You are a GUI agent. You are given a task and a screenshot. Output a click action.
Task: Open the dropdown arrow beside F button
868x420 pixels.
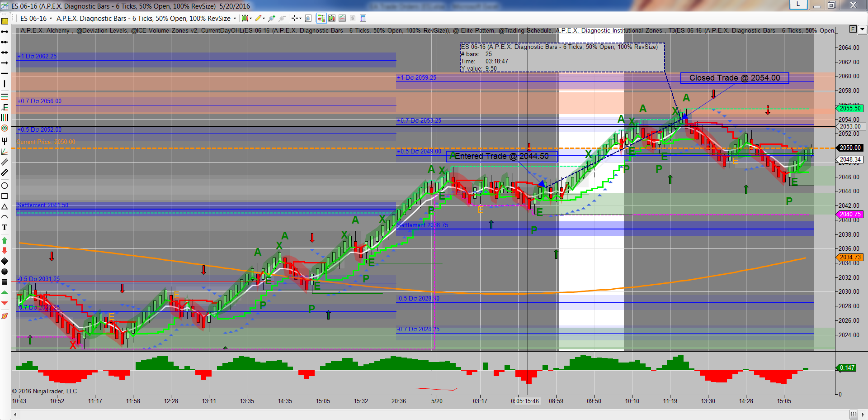(862, 29)
